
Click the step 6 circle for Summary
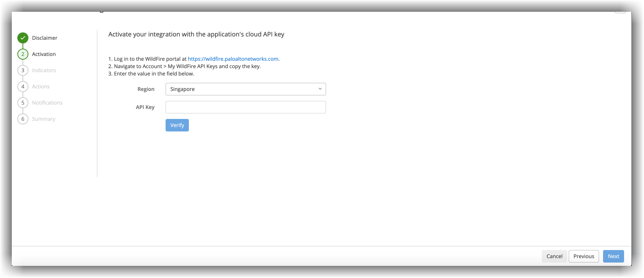[23, 119]
